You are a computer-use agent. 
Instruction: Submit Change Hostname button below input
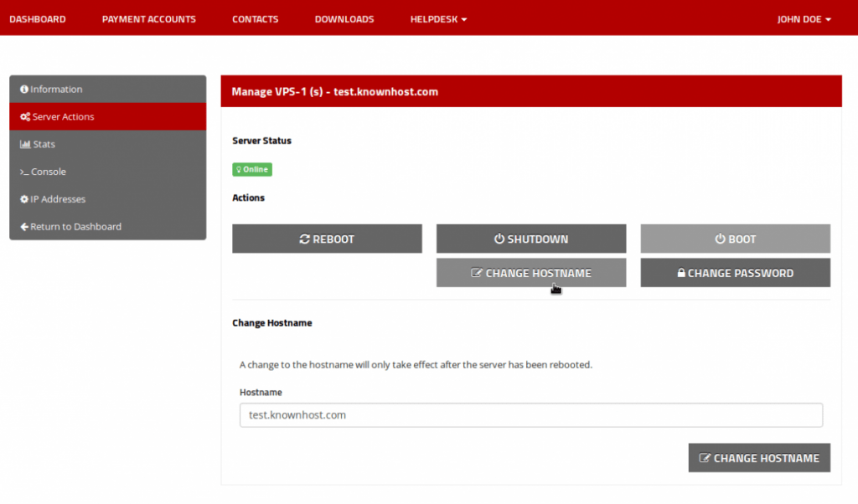pos(759,458)
